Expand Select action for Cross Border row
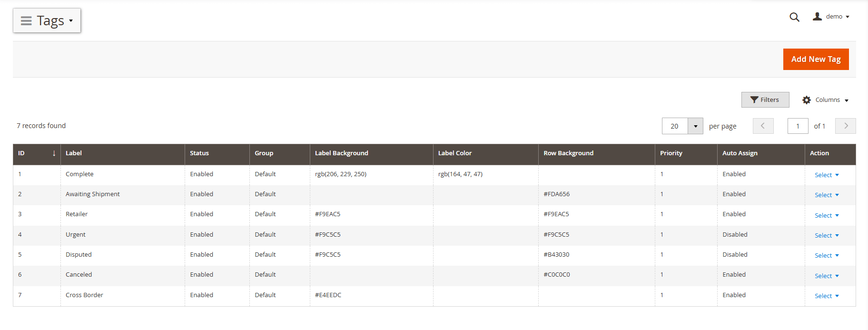Image resolution: width=868 pixels, height=330 pixels. click(826, 296)
